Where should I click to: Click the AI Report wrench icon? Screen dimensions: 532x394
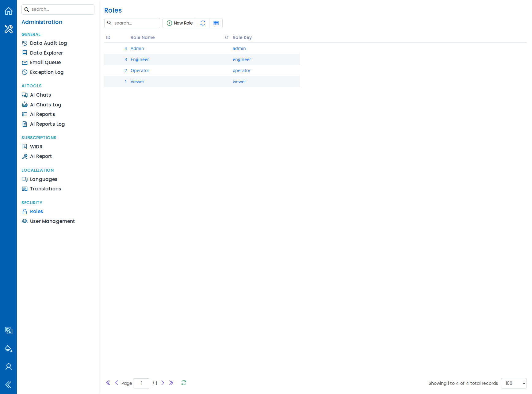[25, 156]
